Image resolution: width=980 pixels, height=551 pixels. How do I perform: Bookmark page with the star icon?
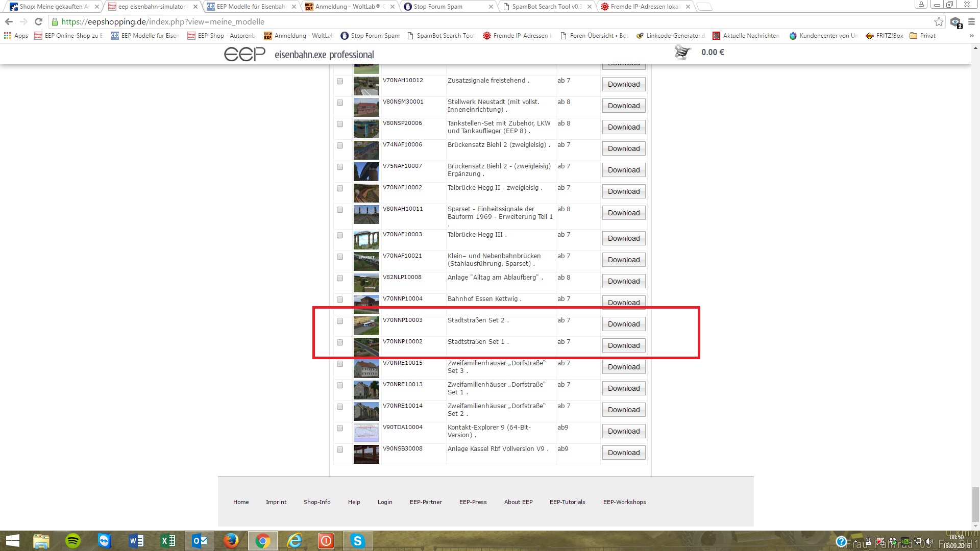[939, 22]
